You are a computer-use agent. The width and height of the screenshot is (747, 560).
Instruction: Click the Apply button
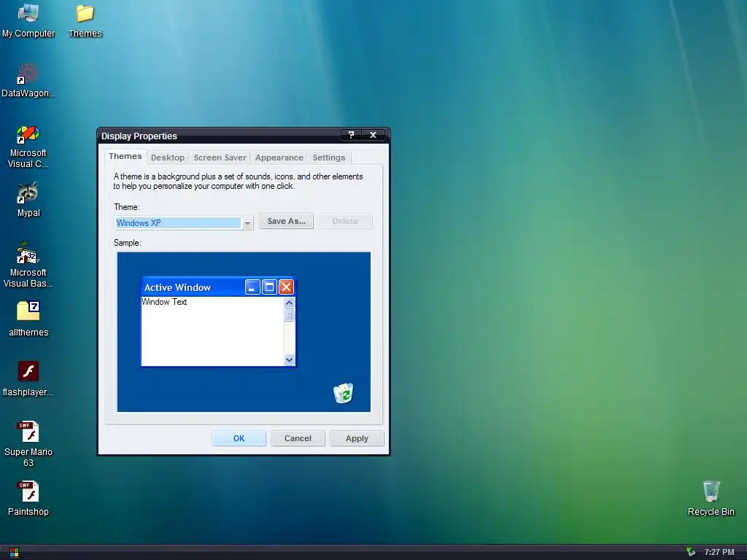(x=357, y=438)
